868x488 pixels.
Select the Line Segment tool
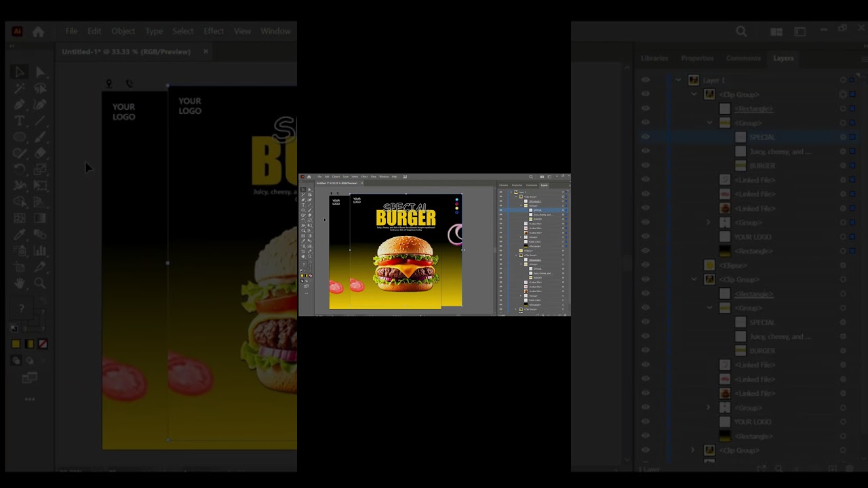point(40,121)
